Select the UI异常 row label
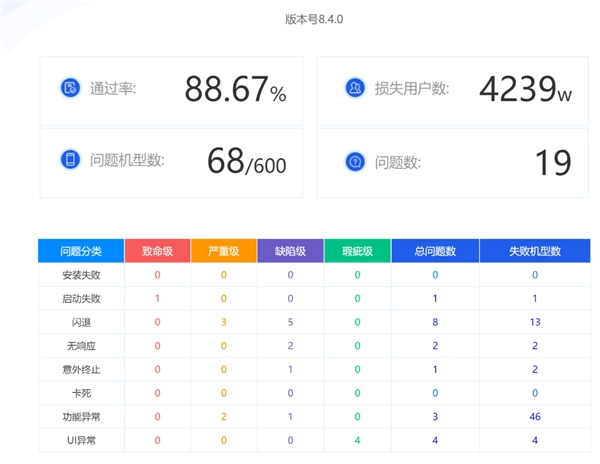Image resolution: width=600 pixels, height=464 pixels. click(x=81, y=440)
